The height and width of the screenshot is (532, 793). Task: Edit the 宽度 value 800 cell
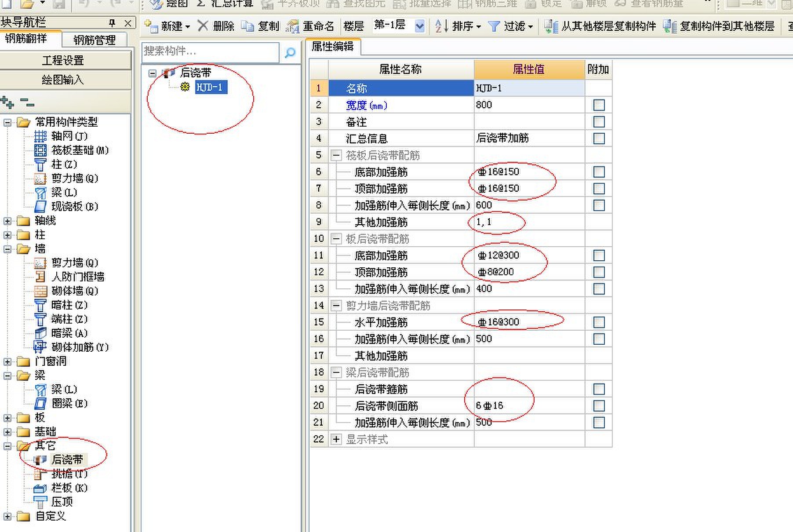coord(529,105)
